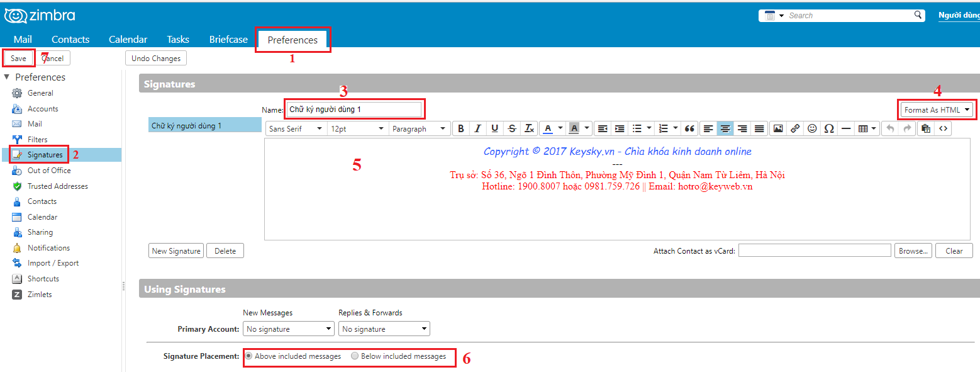This screenshot has width=980, height=372.
Task: Click the paste as text icon
Action: [x=925, y=128]
